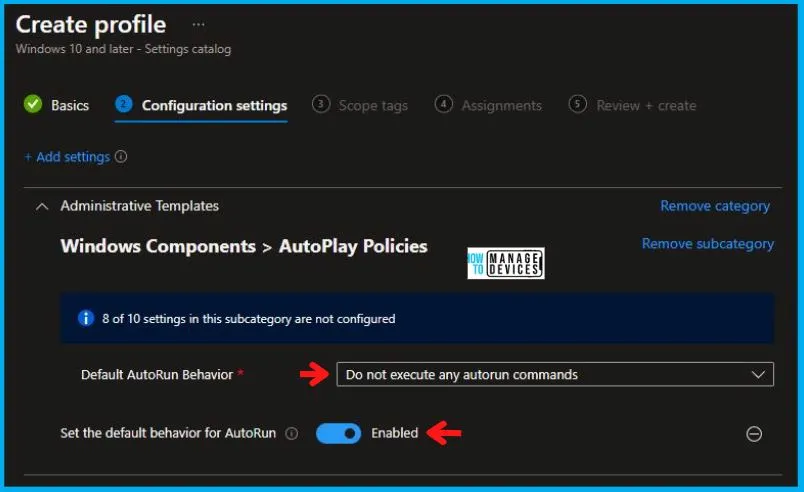Click the 'Windows 10 and later - Settings catalog' subtitle

point(124,49)
